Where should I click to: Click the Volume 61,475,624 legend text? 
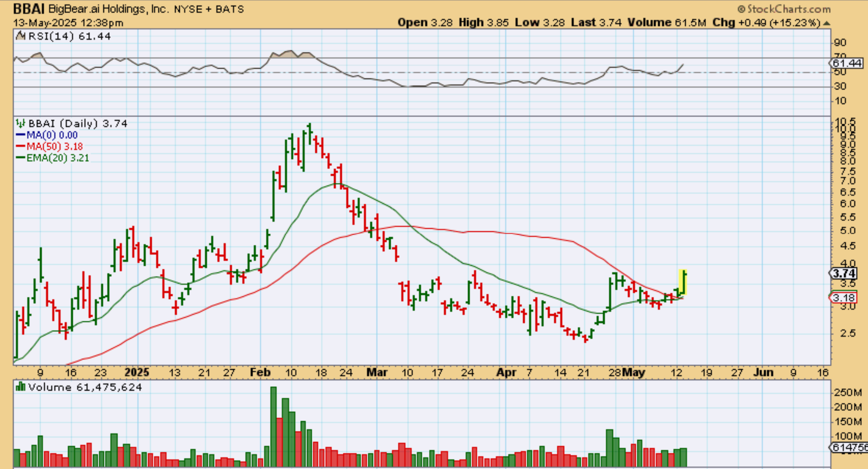[85, 387]
